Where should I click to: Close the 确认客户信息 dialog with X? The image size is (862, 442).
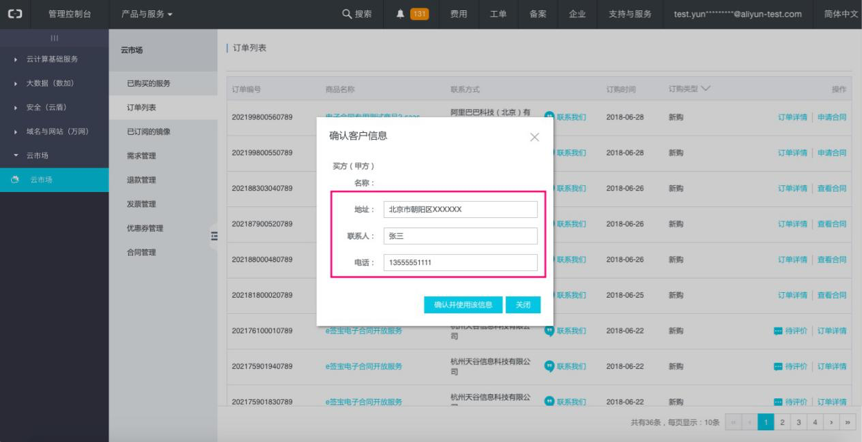click(x=534, y=137)
